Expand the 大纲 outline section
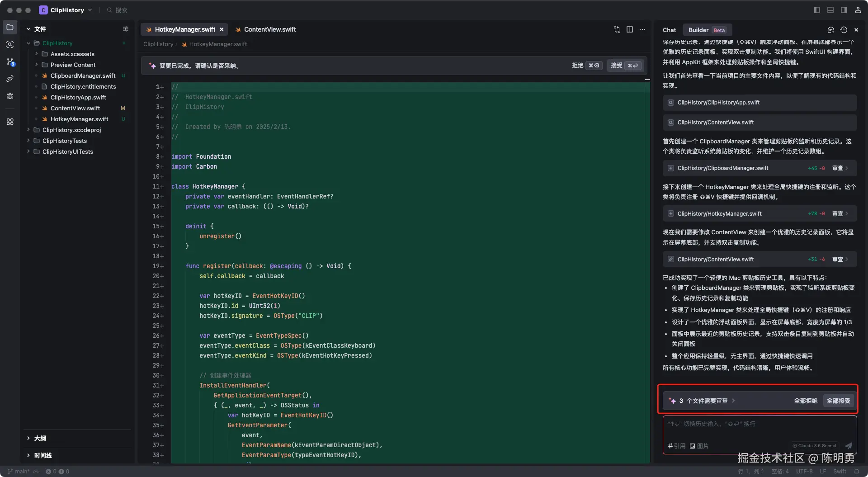This screenshot has height=477, width=868. (x=40, y=438)
